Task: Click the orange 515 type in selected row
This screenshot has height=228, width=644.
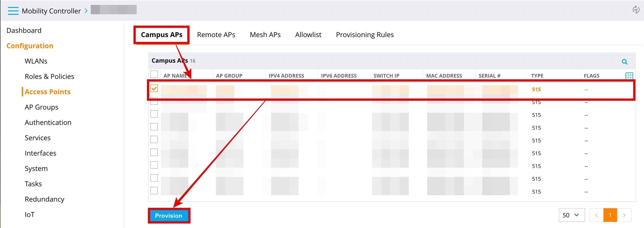Action: 536,89
